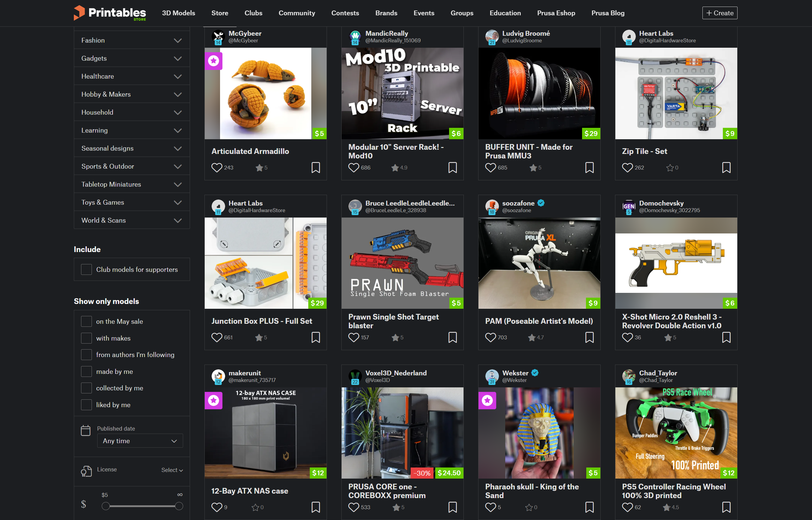
Task: Bookmark PRUSA CORE one COREBOXX premium
Action: (452, 507)
